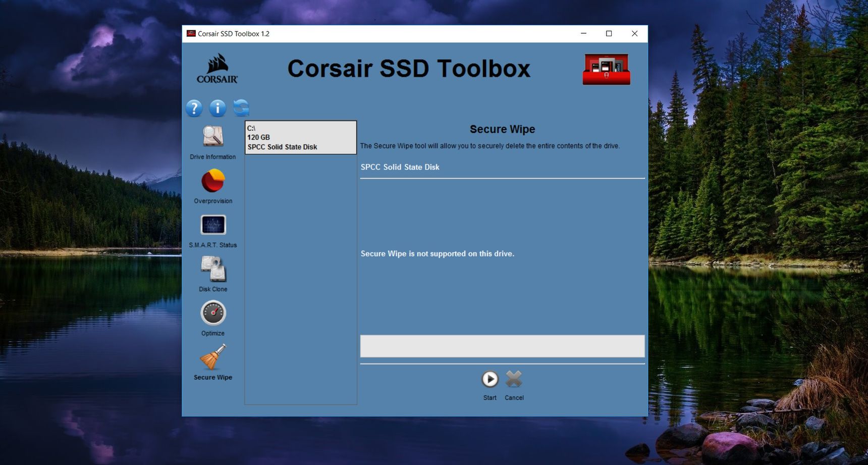Open the Drive Information tool
The width and height of the screenshot is (868, 465).
click(213, 136)
